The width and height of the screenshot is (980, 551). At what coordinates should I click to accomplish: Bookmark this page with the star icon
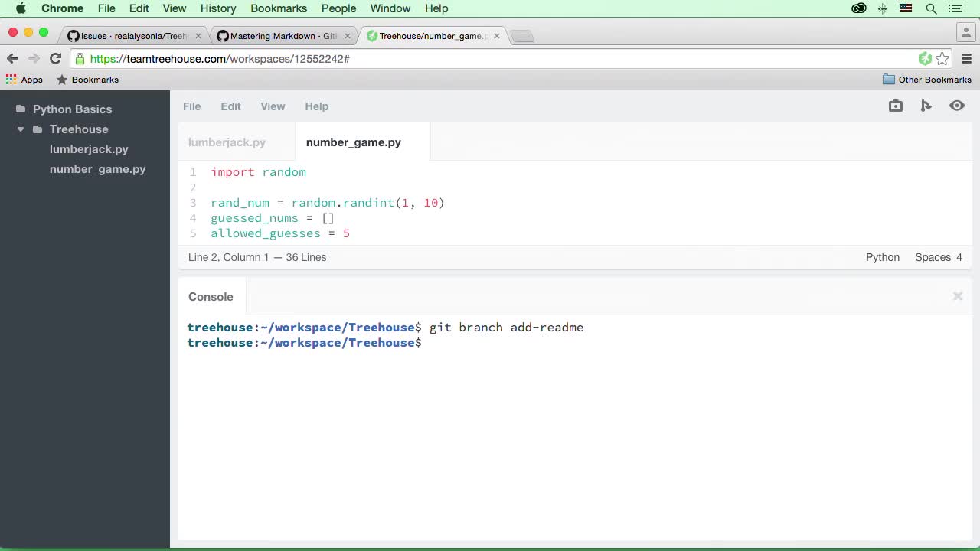[x=942, y=58]
